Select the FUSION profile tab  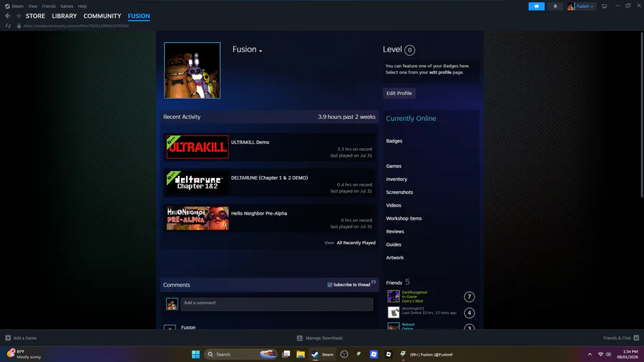(x=139, y=16)
